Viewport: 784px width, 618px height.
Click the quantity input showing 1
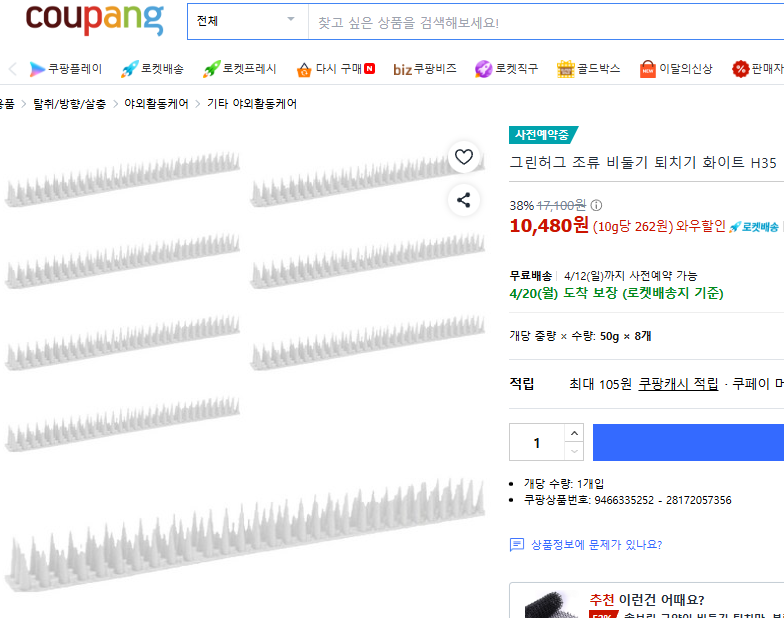coord(537,442)
